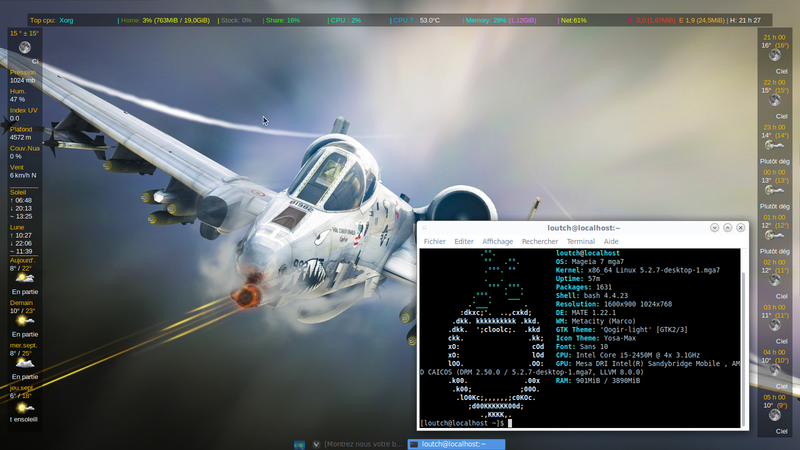Image resolution: width=800 pixels, height=450 pixels.
Task: Click the 04 h 00 hourly moon icon
Action: click(x=774, y=369)
